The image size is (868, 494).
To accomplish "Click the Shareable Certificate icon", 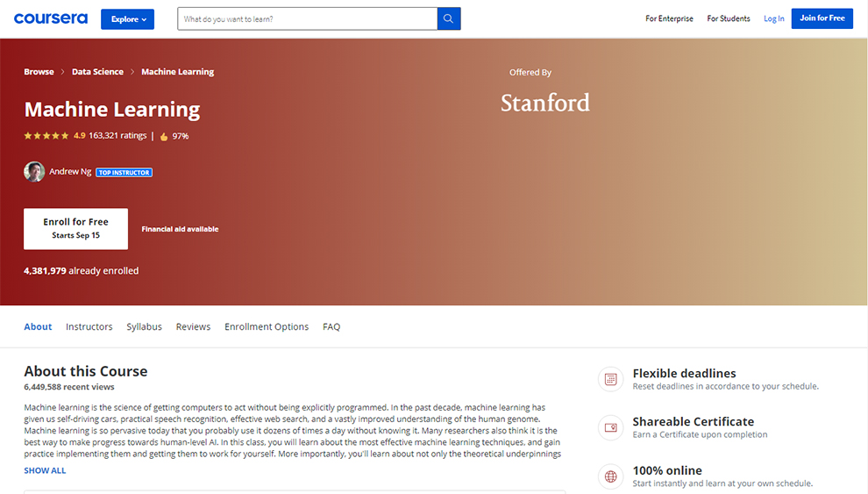I will point(610,427).
